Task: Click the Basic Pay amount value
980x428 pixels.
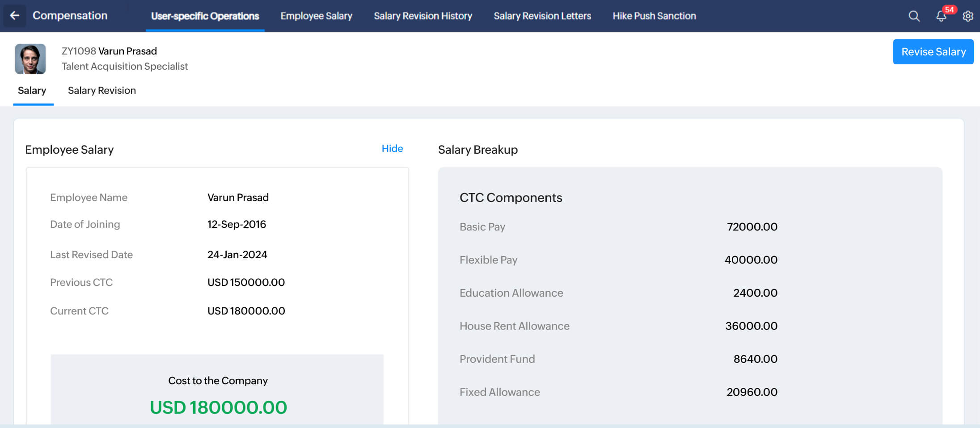Action: pyautogui.click(x=752, y=227)
